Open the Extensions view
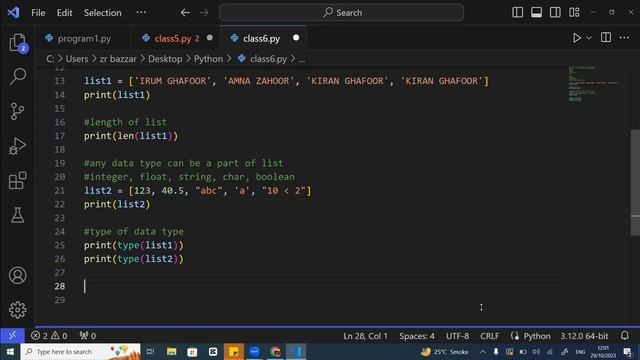Screen dimensions: 640x360 point(18,180)
